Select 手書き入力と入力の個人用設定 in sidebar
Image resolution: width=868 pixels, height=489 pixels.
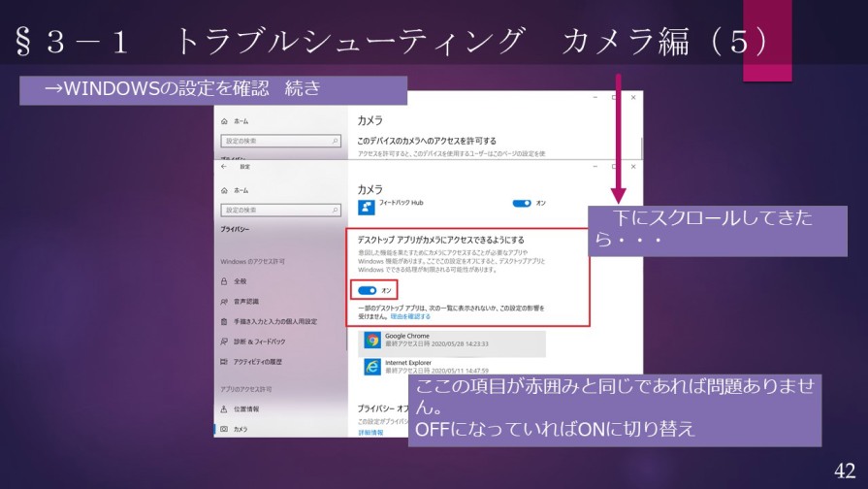273,321
